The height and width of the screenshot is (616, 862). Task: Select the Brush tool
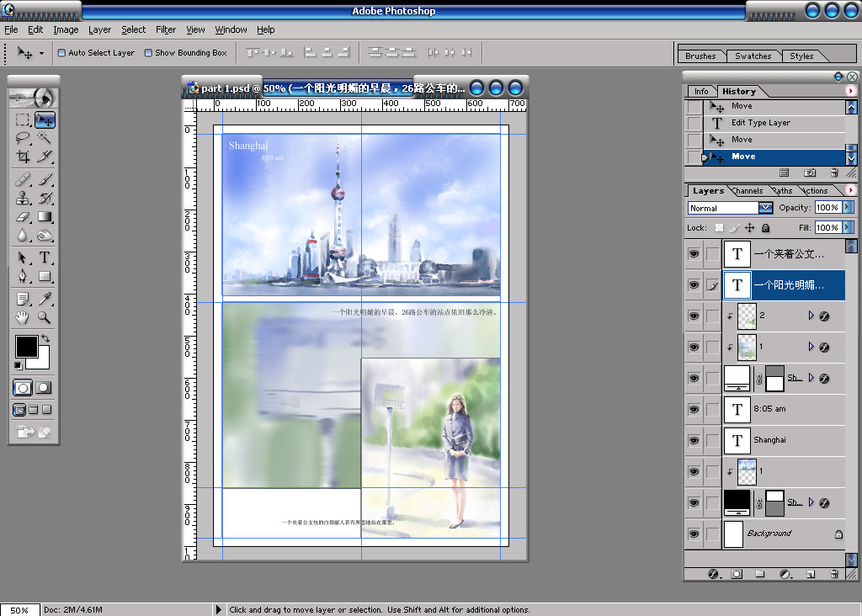(x=45, y=179)
